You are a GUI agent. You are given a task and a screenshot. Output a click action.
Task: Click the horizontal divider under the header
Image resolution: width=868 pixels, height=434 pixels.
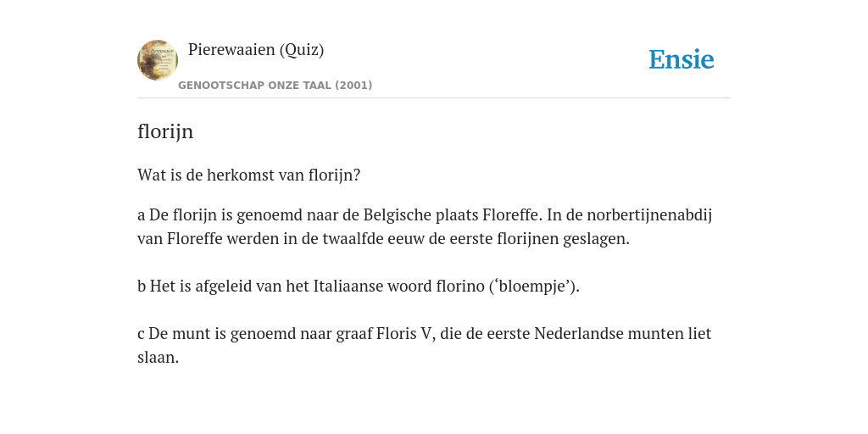[x=434, y=98]
